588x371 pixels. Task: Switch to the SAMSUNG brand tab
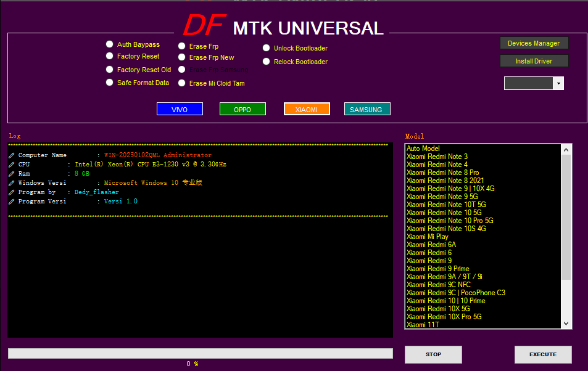click(367, 109)
